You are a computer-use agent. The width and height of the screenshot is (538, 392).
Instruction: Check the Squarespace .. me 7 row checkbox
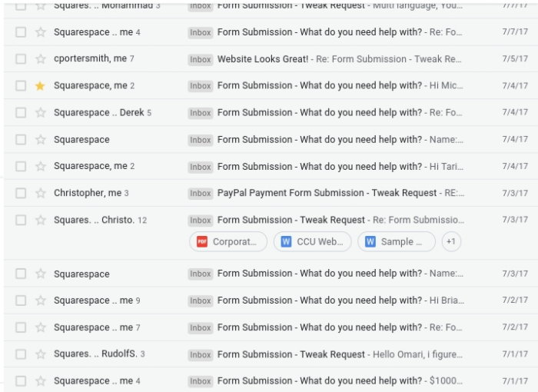[x=21, y=327]
